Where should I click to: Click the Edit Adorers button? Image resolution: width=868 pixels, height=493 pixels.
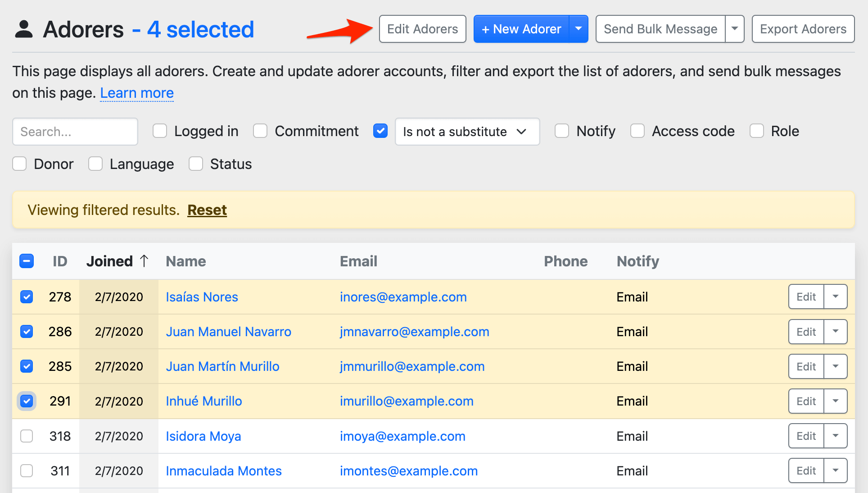[x=422, y=29]
